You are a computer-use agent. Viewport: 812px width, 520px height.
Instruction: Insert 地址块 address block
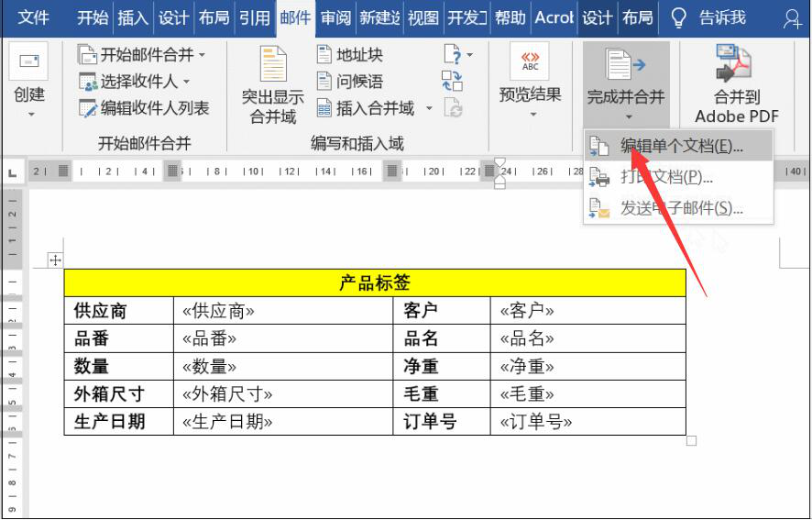coord(349,54)
